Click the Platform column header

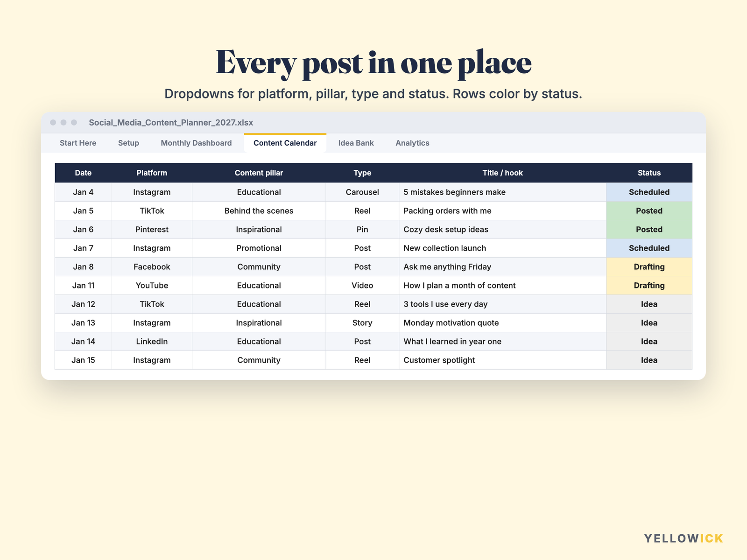(x=152, y=173)
